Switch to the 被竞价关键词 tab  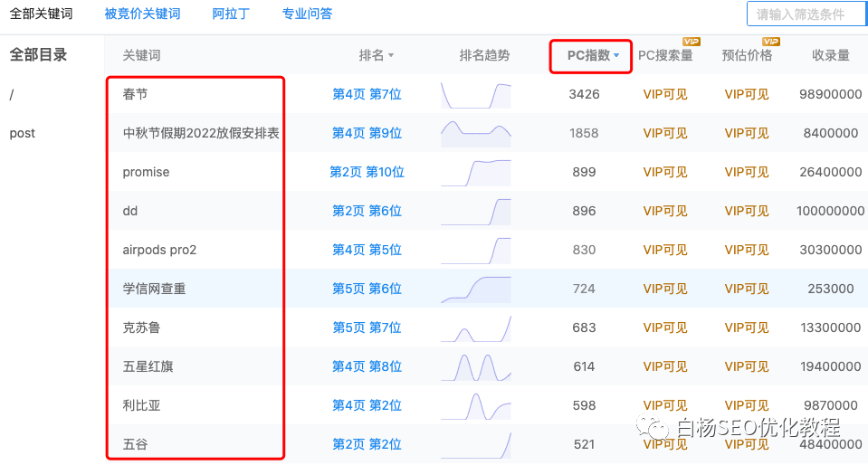tap(142, 14)
